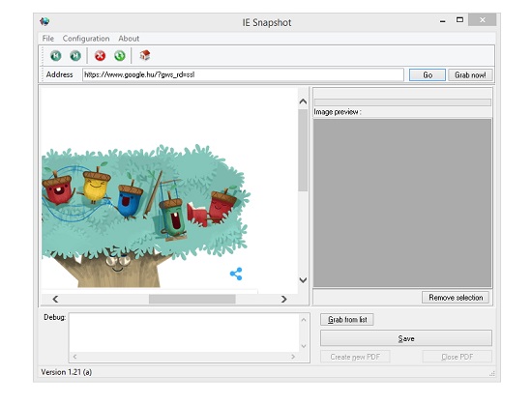Click the browser view's scroll down arrow
This screenshot has width=532, height=405.
click(303, 280)
